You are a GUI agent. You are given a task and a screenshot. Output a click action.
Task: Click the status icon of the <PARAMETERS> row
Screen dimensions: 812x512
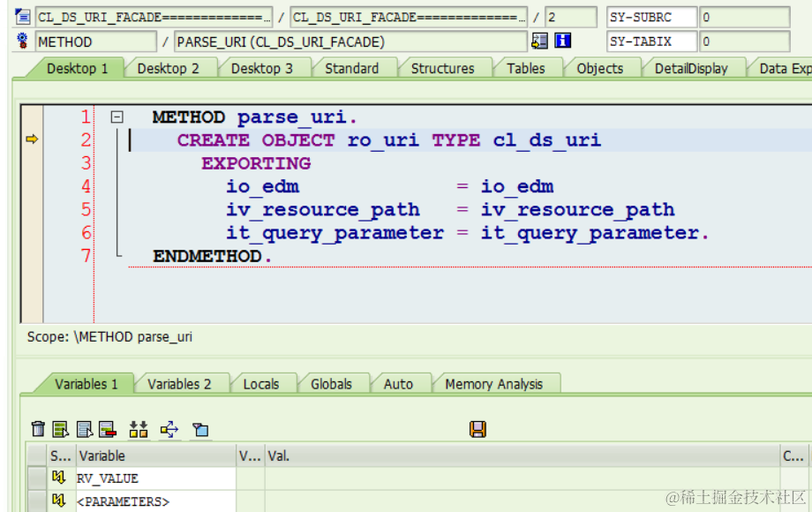[x=58, y=501]
